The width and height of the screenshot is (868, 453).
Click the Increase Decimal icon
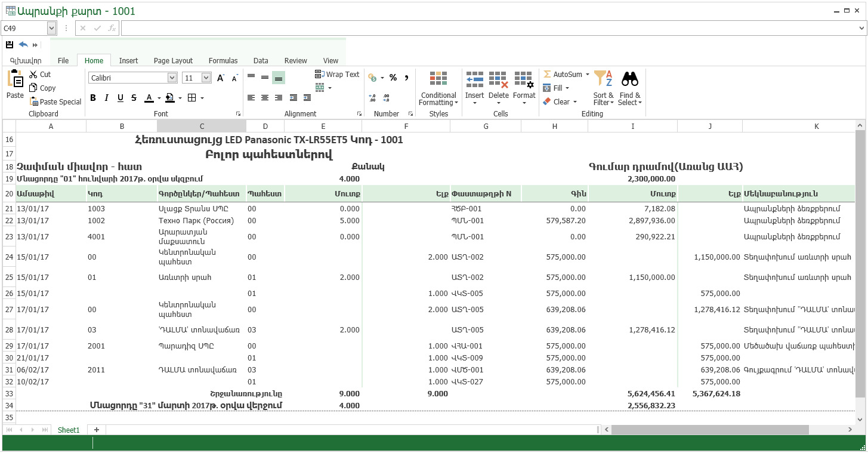pos(373,98)
